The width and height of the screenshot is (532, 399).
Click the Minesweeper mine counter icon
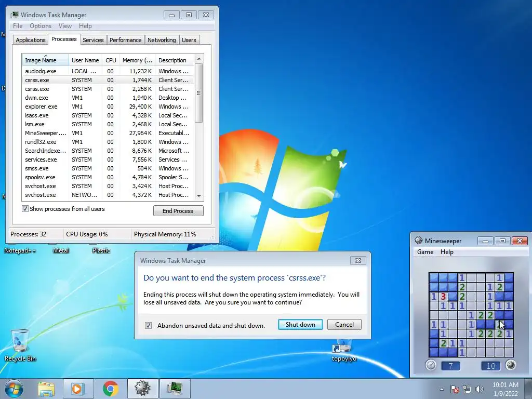click(511, 365)
